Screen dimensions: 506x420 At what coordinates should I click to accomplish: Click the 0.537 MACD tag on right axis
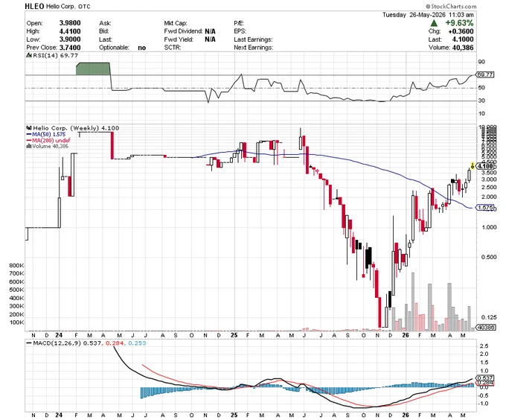485,378
